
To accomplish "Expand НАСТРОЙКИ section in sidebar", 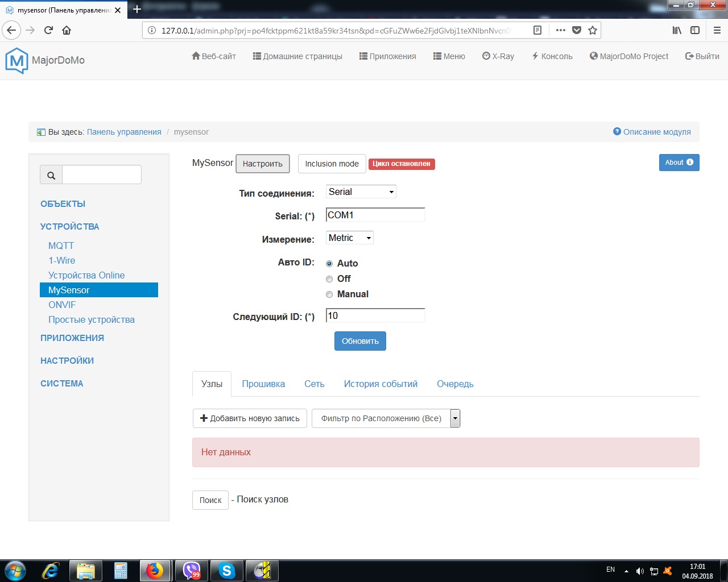I will click(x=67, y=361).
